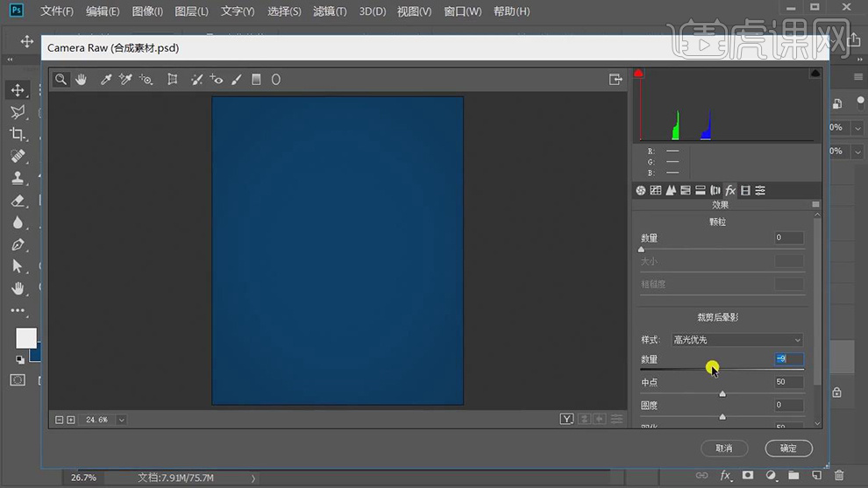Toggle the before/after Y preview button

(567, 420)
